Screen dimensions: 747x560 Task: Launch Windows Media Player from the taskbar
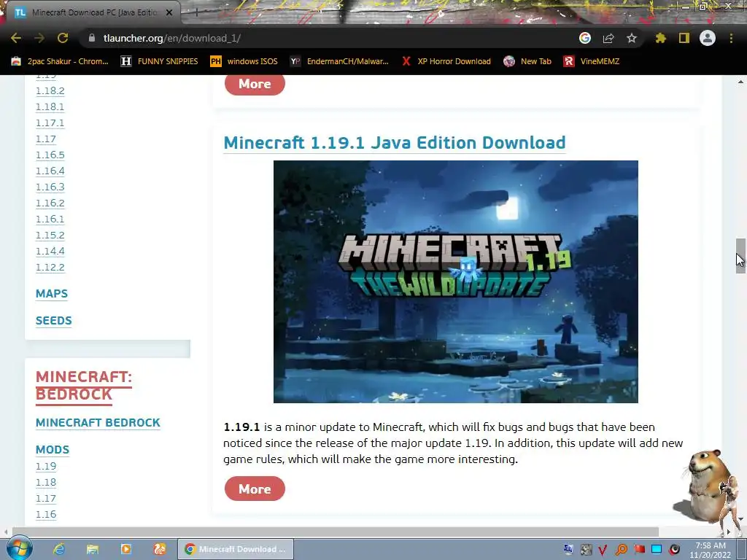tap(126, 549)
